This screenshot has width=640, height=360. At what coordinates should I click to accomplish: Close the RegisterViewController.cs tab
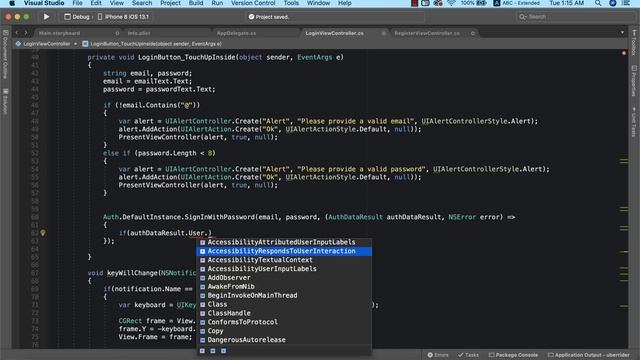(473, 33)
